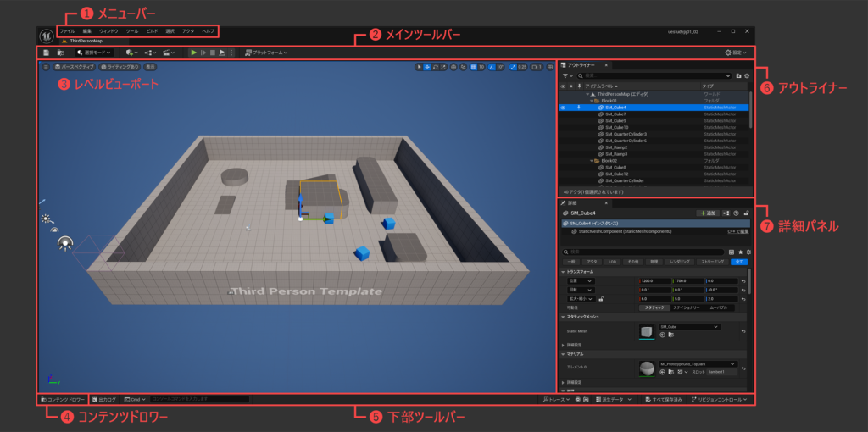Viewport: 868px width, 432px height.
Task: Activate the Select objects cursor tool
Action: (419, 67)
